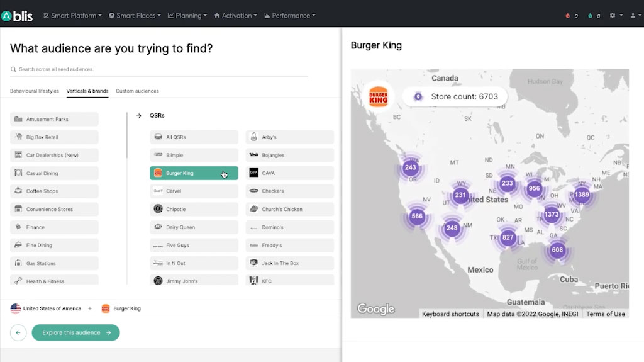Click the Church's Chicken brand icon
Viewport: 644px width, 362px height.
[x=254, y=208]
